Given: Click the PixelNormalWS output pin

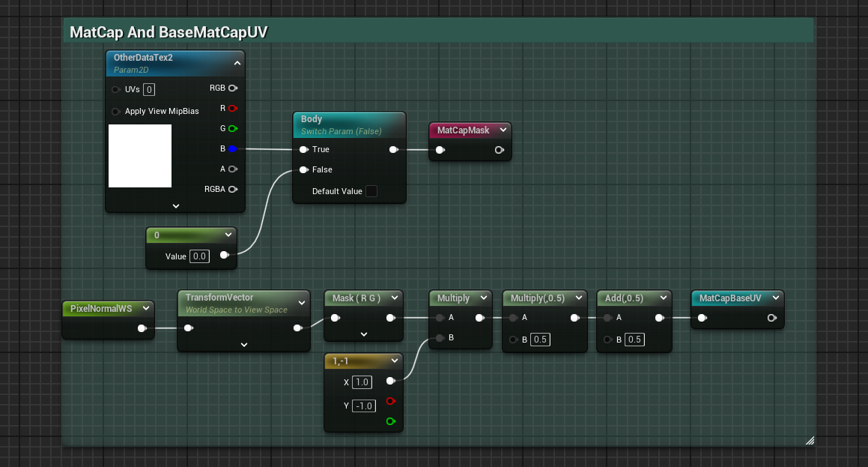Looking at the screenshot, I should point(142,328).
